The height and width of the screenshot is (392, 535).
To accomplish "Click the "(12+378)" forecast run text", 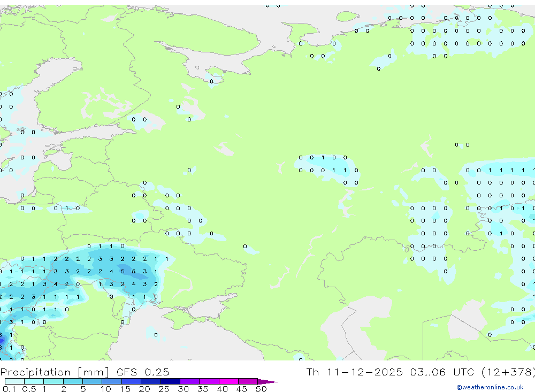I will [x=508, y=372].
